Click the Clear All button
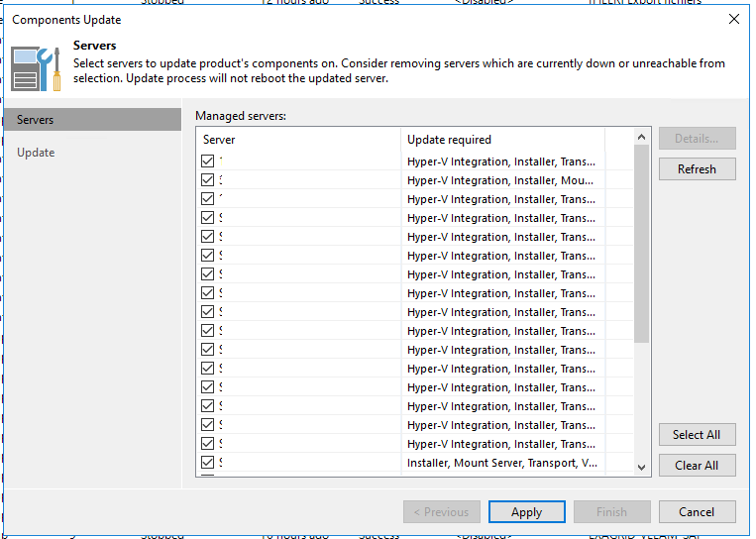 [x=697, y=466]
